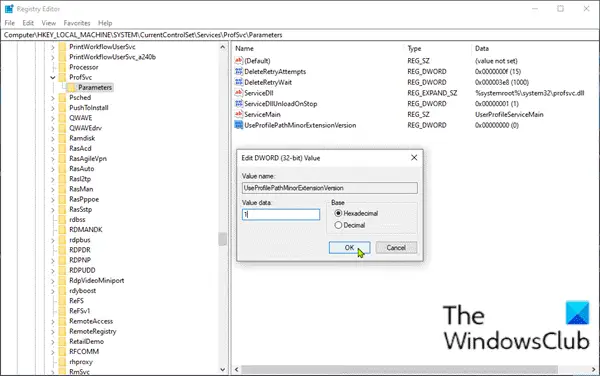
Task: Select the (Default) string value icon
Action: pyautogui.click(x=239, y=60)
